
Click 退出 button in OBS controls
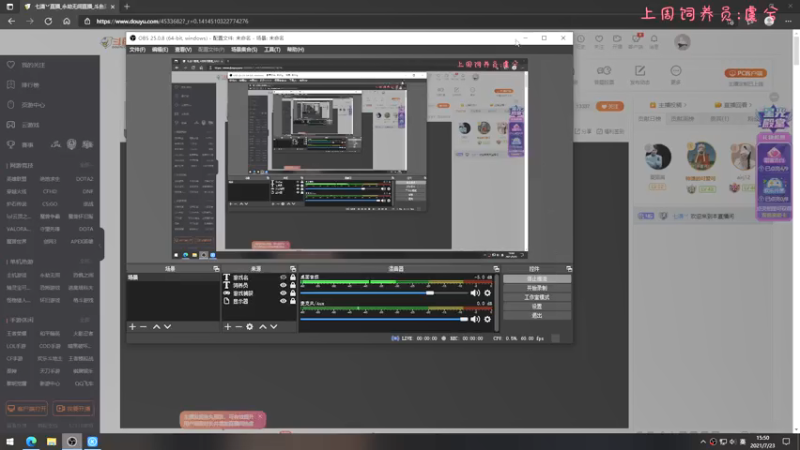[537, 315]
